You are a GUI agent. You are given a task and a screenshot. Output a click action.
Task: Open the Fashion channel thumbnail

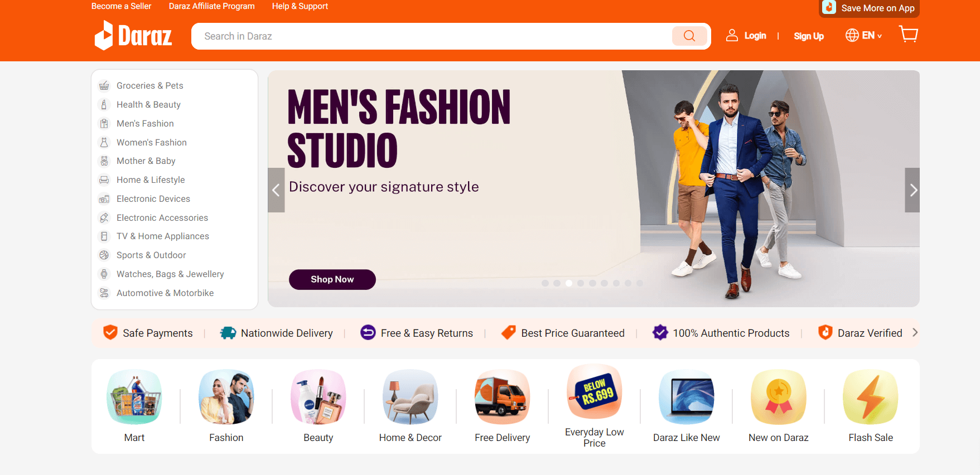(x=226, y=397)
